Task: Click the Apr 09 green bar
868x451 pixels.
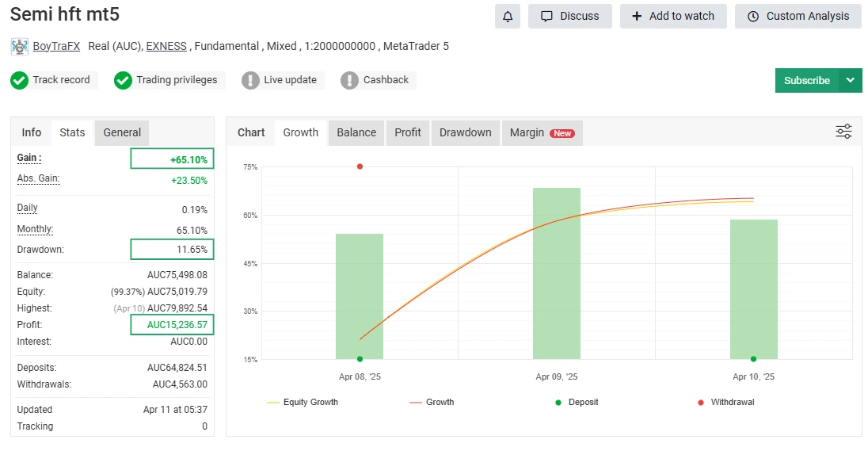Action: [x=557, y=273]
